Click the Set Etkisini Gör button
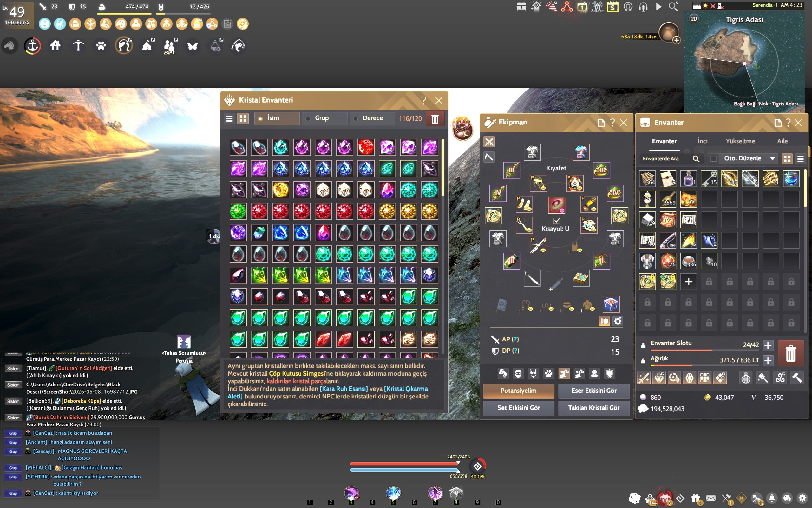812x508 pixels. pyautogui.click(x=518, y=408)
